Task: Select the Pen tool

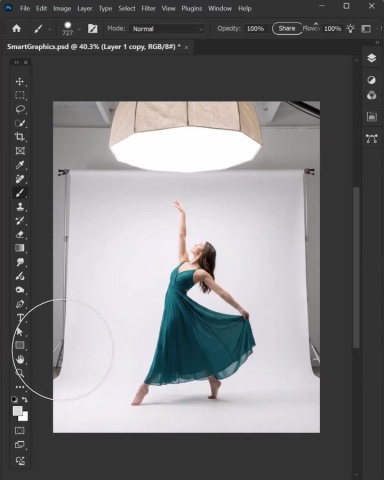Action: pos(20,304)
